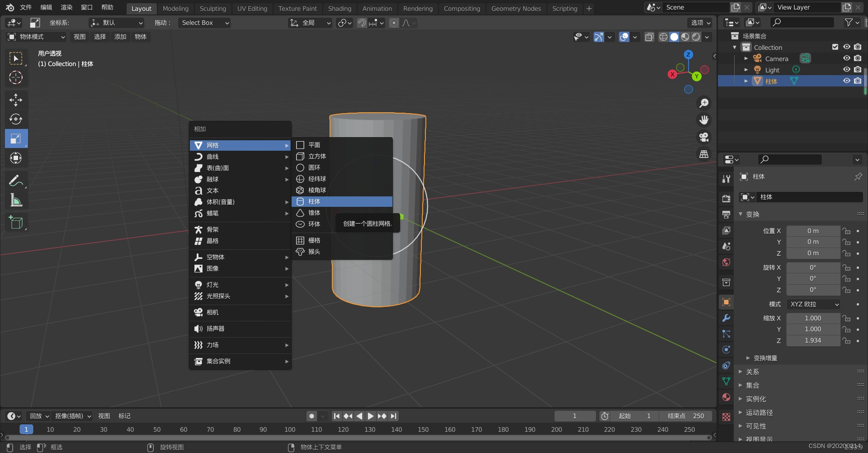Open the Render properties tab
Viewport: 868px width, 453px height.
pos(726,199)
